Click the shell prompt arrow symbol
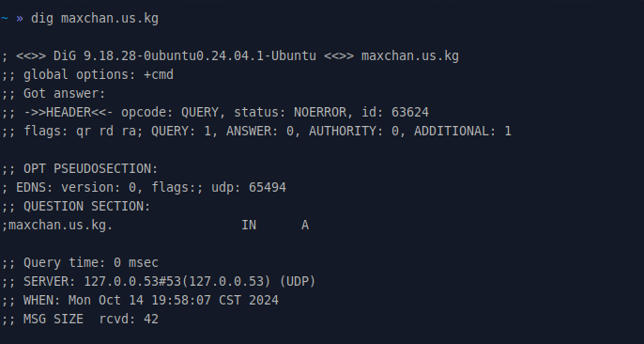This screenshot has height=344, width=644. (20, 19)
